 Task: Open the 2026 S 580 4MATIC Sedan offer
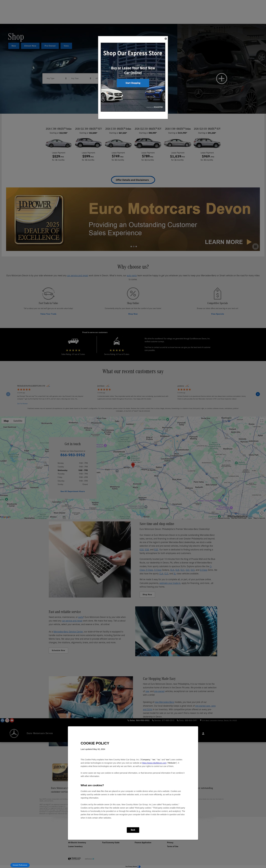point(177,144)
